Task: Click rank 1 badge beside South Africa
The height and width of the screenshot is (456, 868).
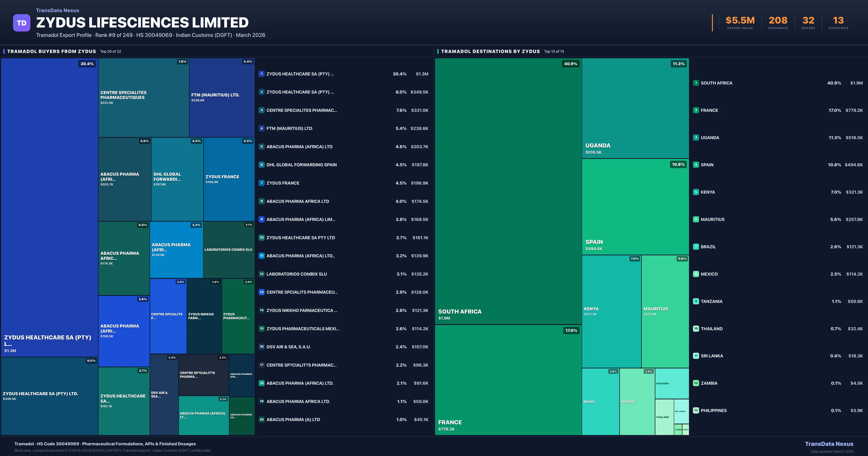Action: [x=696, y=83]
